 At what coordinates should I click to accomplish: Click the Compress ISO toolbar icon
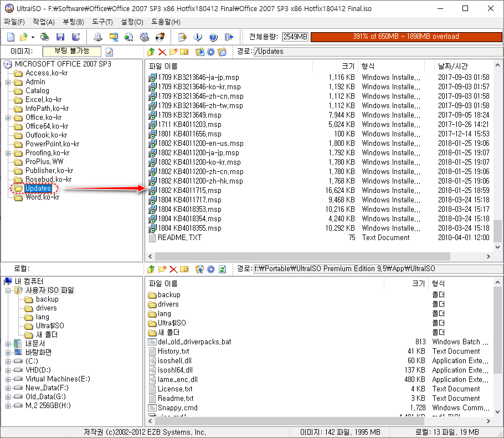pos(114,37)
